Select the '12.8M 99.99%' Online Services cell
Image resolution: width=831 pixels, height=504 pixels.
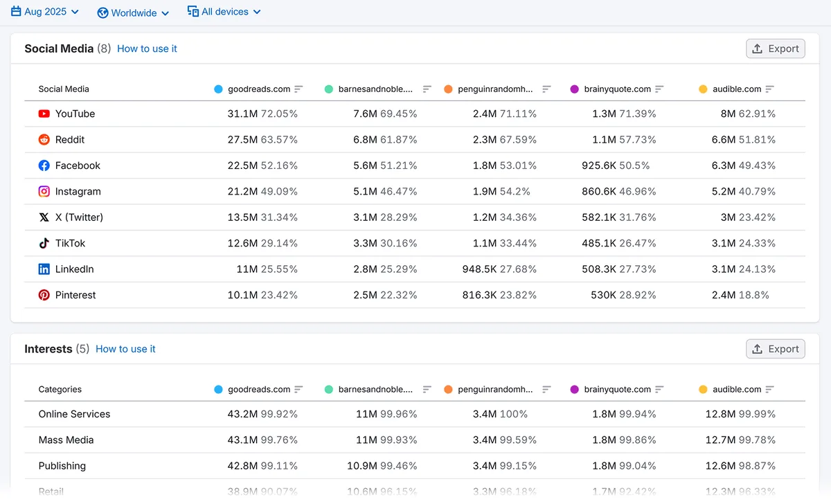click(x=740, y=414)
